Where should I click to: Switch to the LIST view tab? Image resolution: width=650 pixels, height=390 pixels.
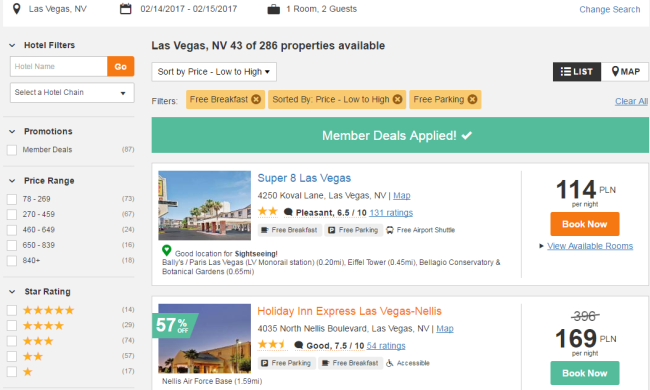click(x=577, y=72)
